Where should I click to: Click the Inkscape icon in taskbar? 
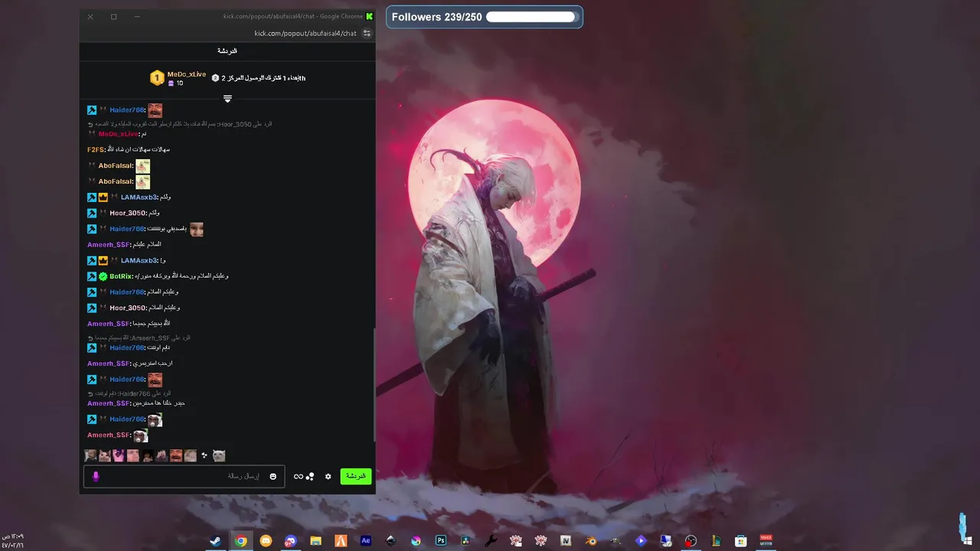coord(390,540)
